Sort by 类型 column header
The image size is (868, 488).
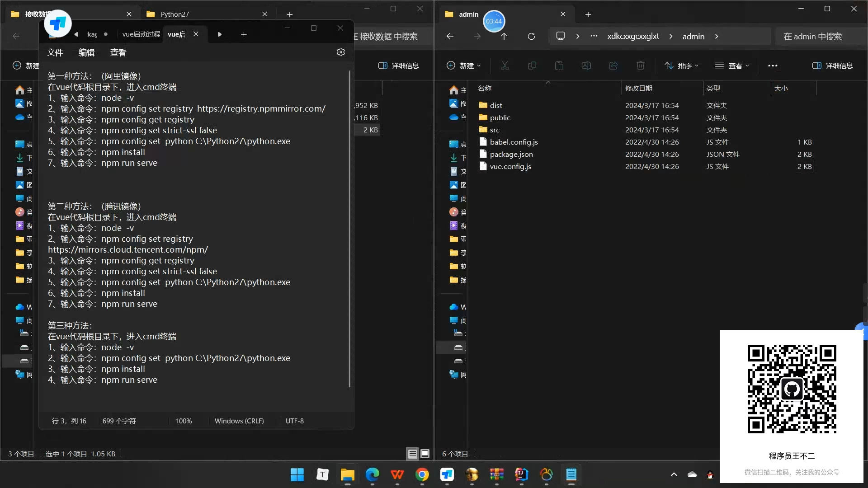pyautogui.click(x=713, y=88)
